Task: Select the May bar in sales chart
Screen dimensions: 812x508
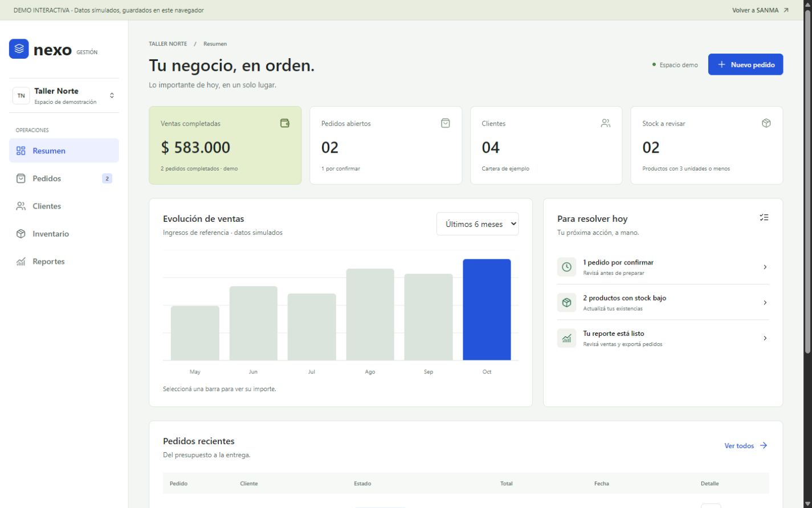Action: pyautogui.click(x=195, y=333)
